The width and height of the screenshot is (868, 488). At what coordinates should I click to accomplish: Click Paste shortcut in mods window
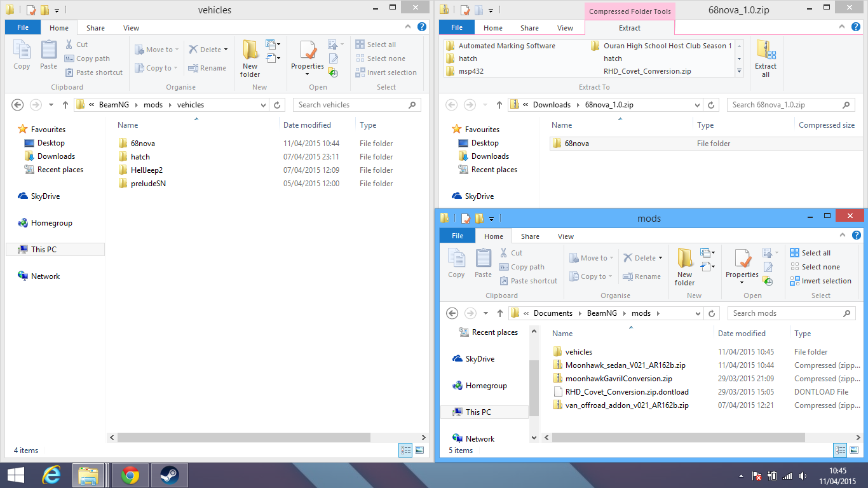tap(528, 281)
